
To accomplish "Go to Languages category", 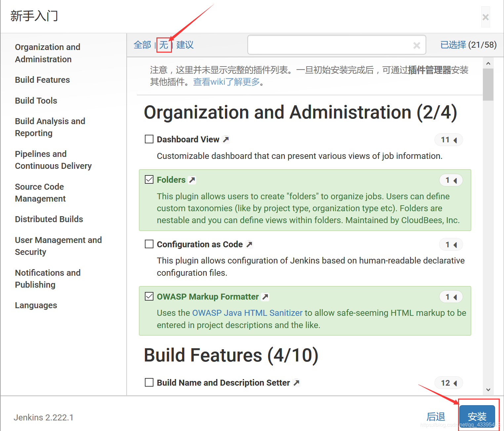I will point(36,305).
